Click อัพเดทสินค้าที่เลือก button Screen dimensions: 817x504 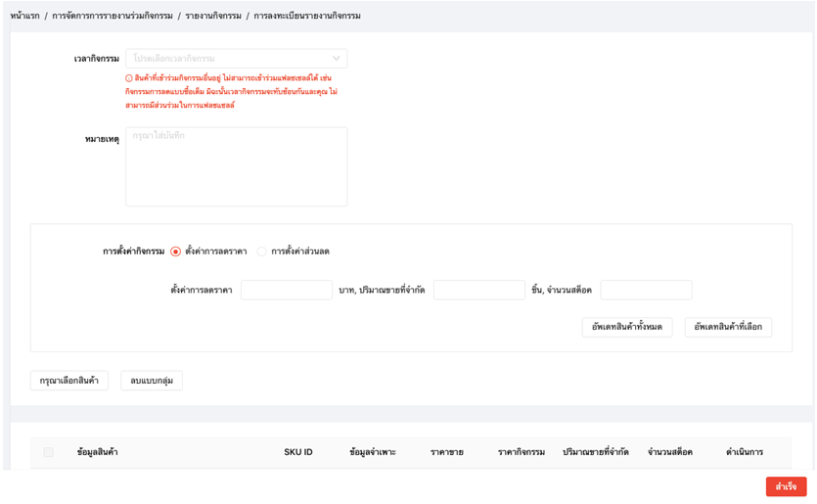728,327
